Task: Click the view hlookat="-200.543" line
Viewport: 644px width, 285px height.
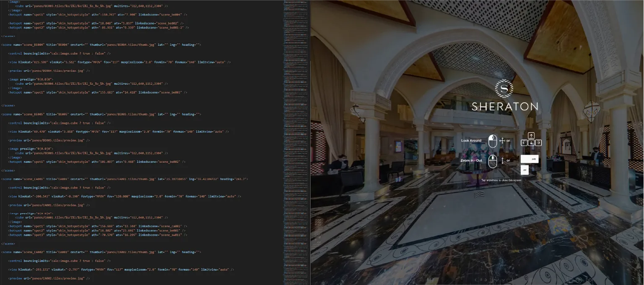Action: [x=125, y=196]
